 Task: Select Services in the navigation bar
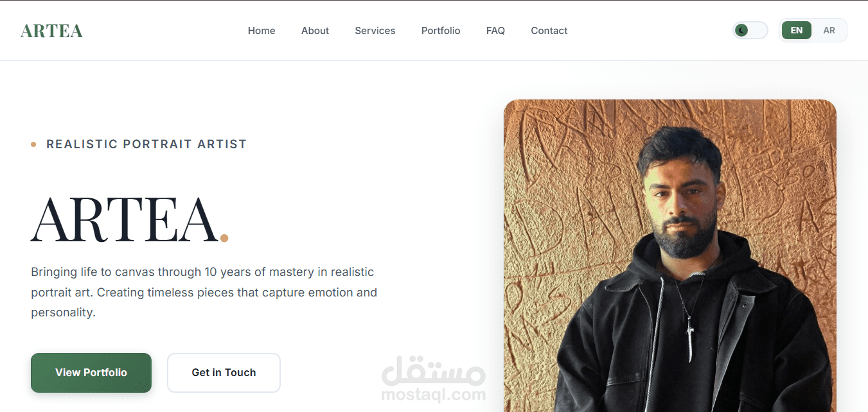click(x=375, y=31)
